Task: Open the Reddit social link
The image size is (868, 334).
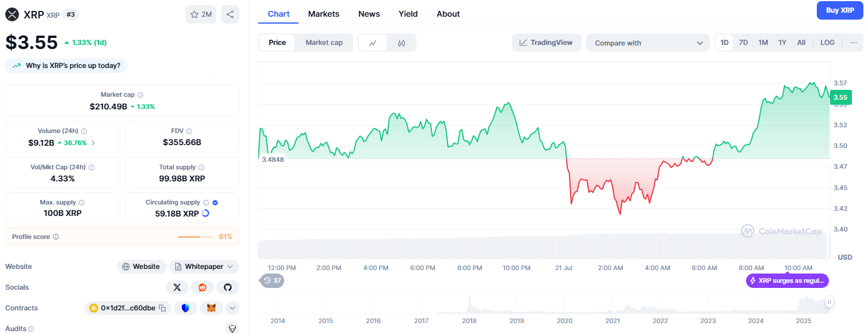Action: coord(202,287)
